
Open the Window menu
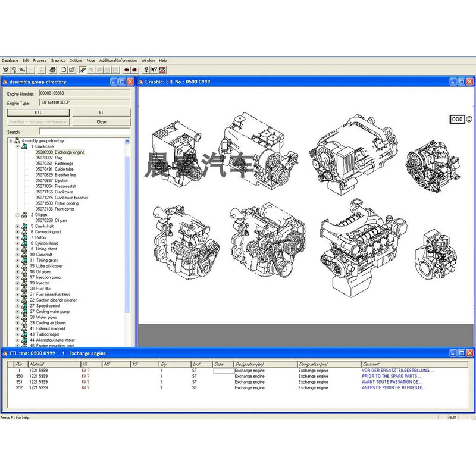click(148, 61)
